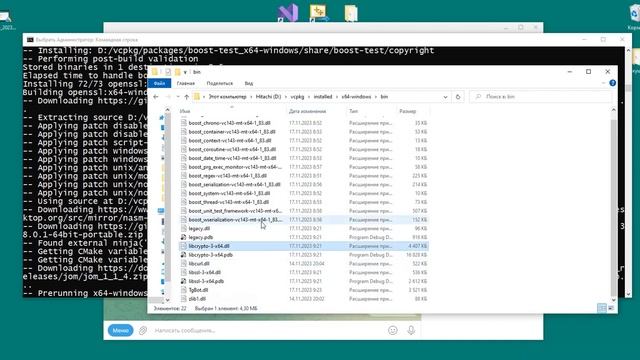Click the Telegram message input field

267,330
